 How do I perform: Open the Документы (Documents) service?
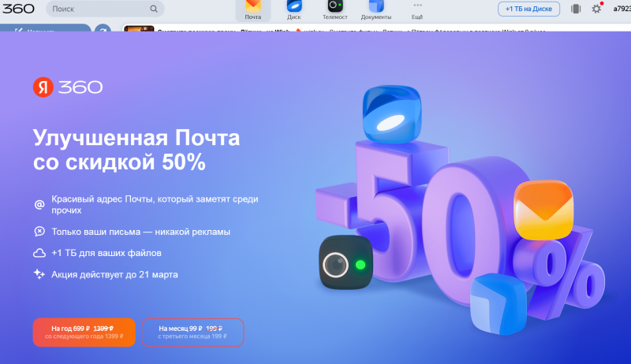375,9
